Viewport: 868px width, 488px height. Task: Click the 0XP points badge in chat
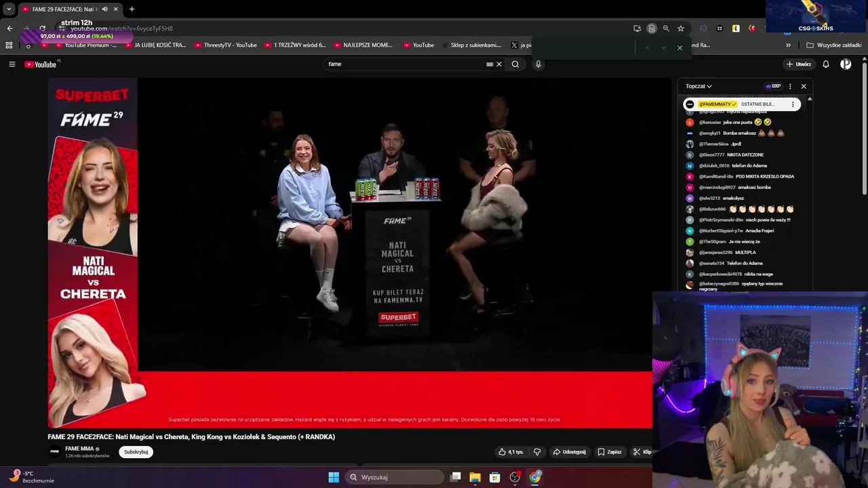[x=773, y=86]
